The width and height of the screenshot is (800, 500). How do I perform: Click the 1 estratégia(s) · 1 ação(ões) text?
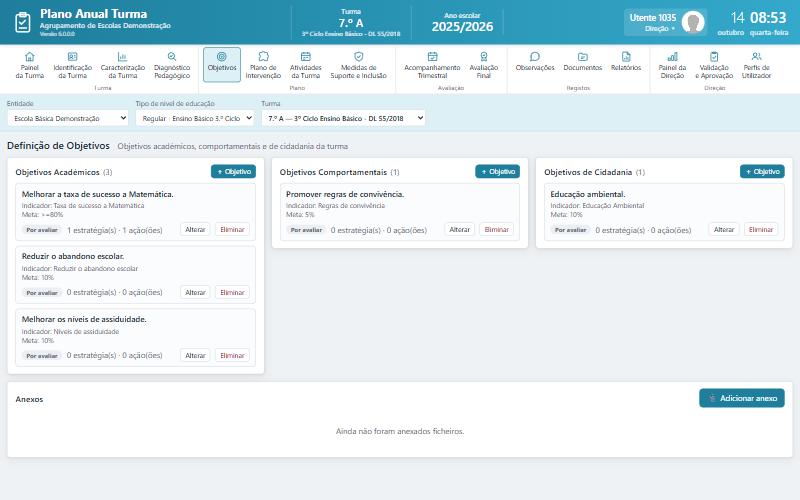click(x=115, y=230)
